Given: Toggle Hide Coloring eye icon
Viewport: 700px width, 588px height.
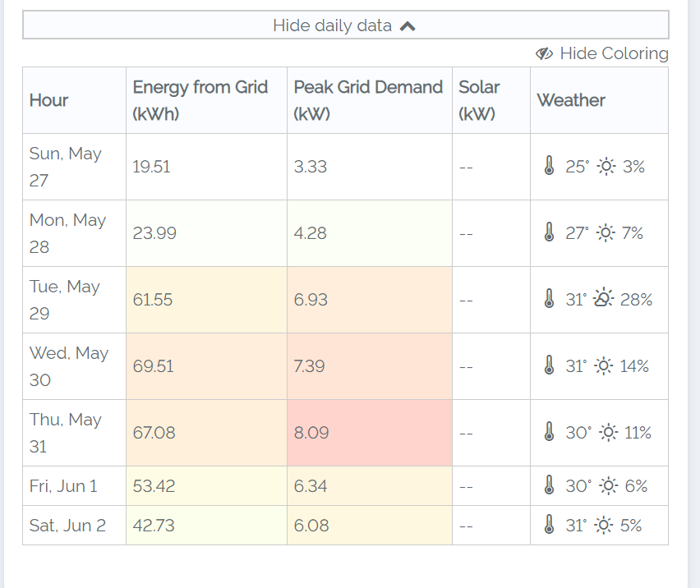Looking at the screenshot, I should pos(544,54).
